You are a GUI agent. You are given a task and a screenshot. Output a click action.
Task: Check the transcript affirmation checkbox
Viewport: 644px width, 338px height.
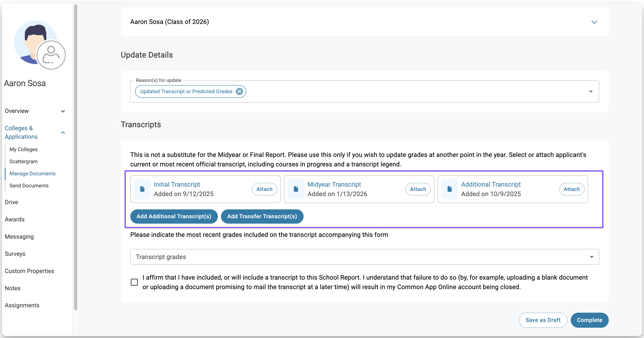tap(134, 282)
